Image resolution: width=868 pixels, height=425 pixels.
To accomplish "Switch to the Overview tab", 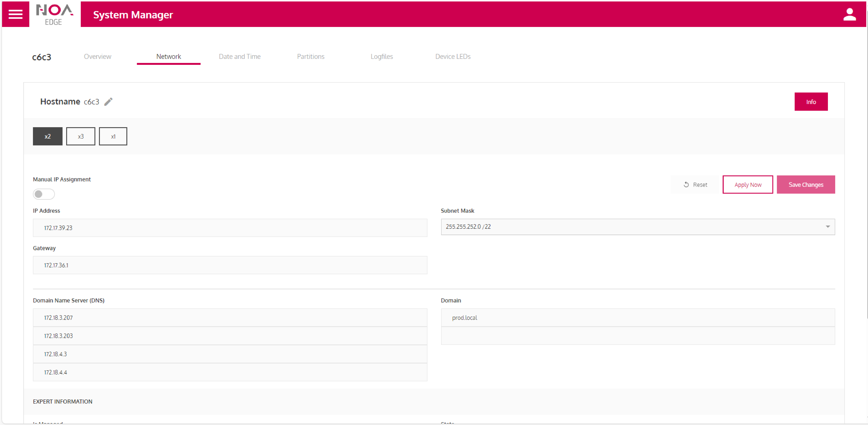I will [x=97, y=57].
